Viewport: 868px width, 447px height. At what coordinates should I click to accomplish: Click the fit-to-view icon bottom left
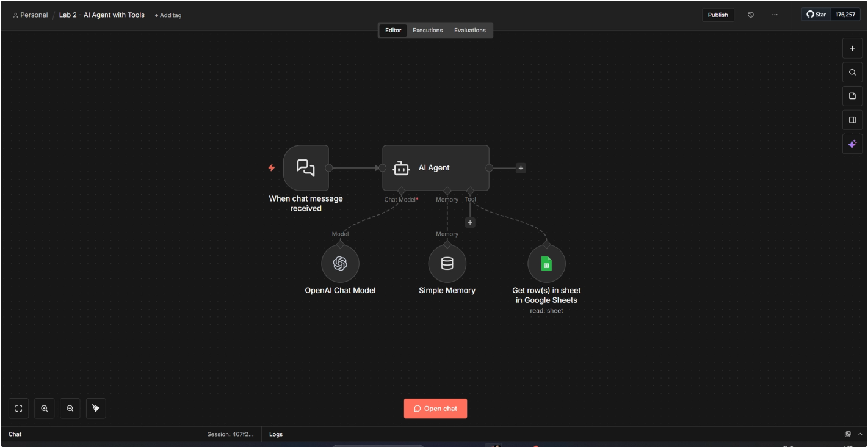pos(18,408)
